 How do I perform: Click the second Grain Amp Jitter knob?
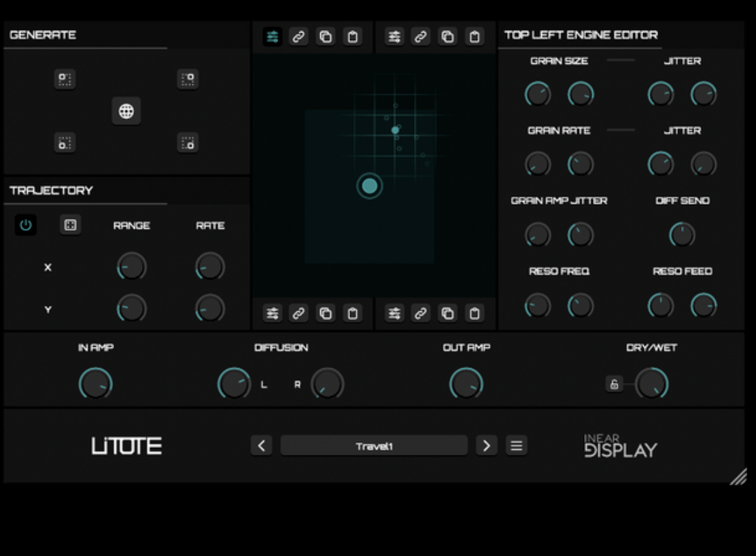point(581,235)
